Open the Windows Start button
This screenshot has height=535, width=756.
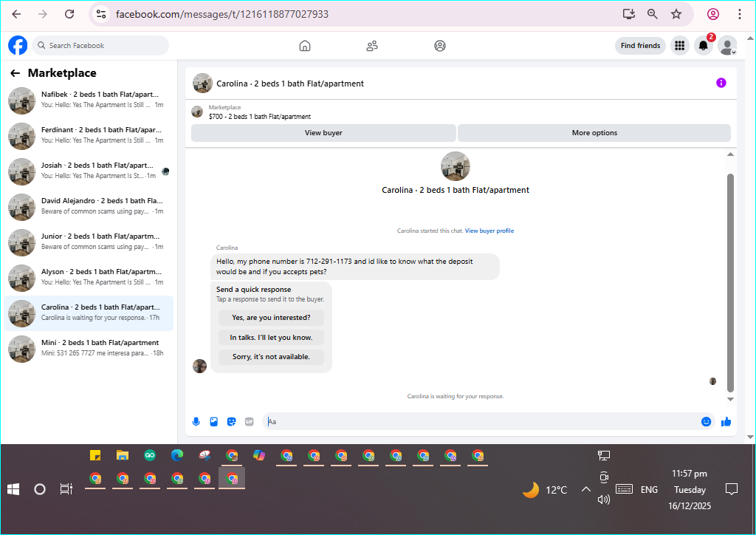(x=13, y=489)
